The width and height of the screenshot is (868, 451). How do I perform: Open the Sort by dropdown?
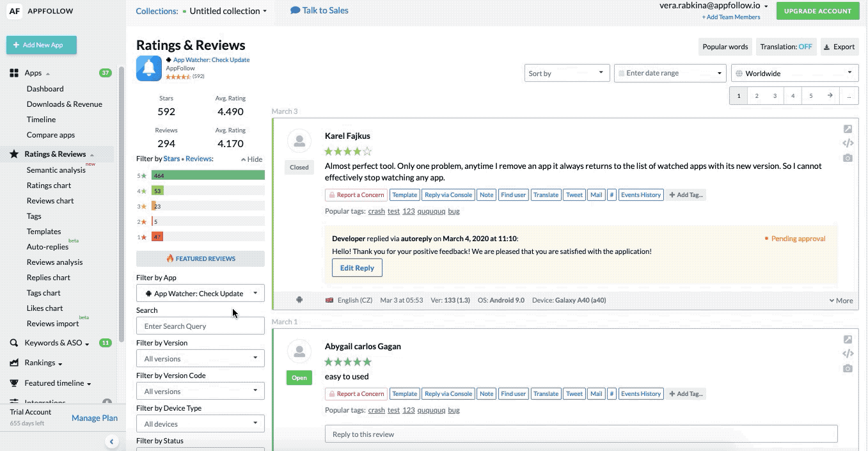click(567, 73)
